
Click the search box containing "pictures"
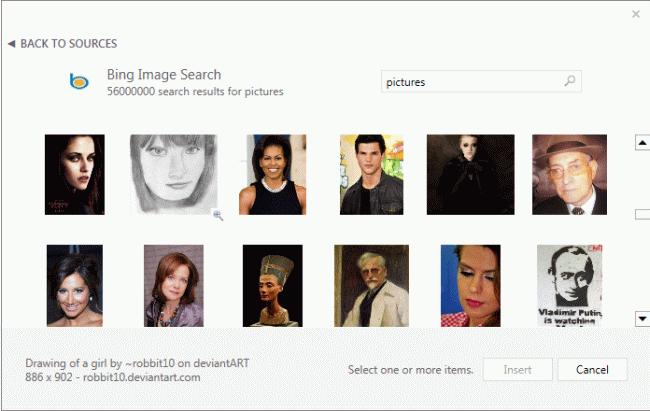(x=470, y=82)
